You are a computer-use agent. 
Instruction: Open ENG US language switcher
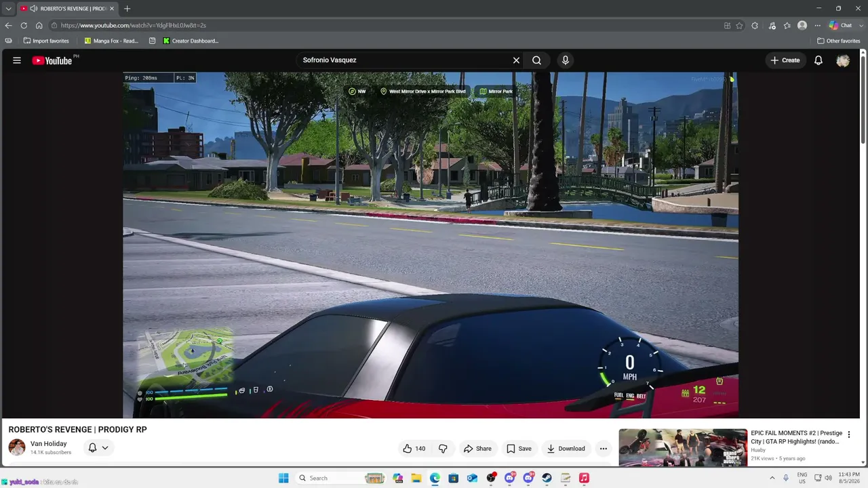pyautogui.click(x=802, y=478)
